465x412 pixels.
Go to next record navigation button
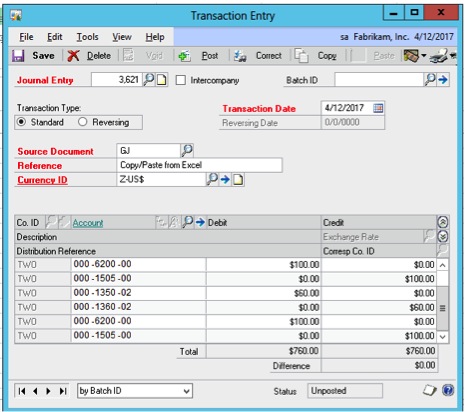point(49,391)
